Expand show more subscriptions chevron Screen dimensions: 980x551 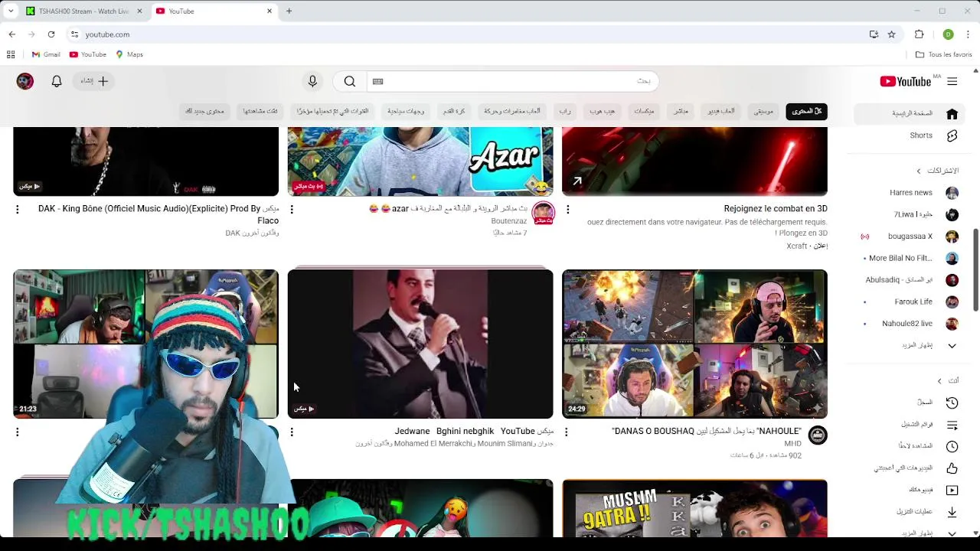pyautogui.click(x=952, y=346)
